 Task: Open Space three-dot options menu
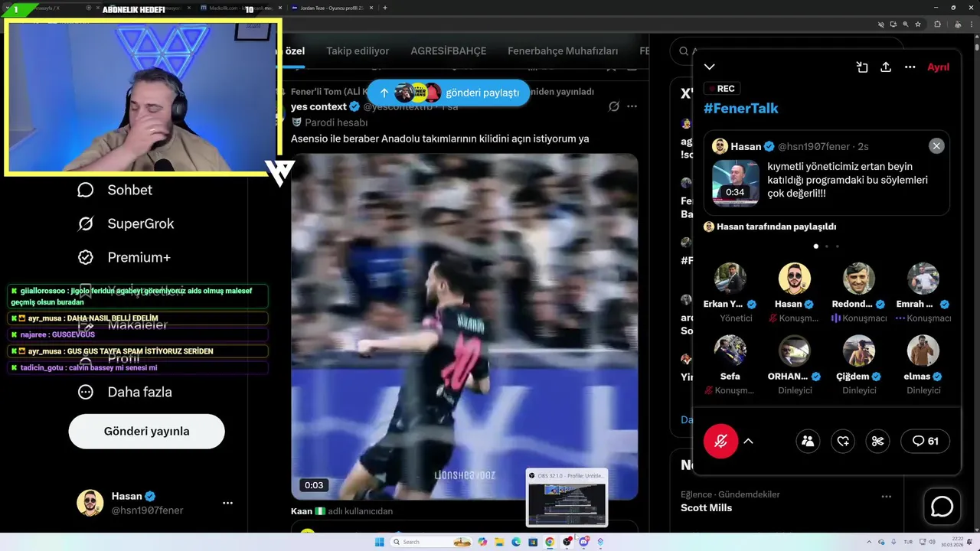coord(910,67)
